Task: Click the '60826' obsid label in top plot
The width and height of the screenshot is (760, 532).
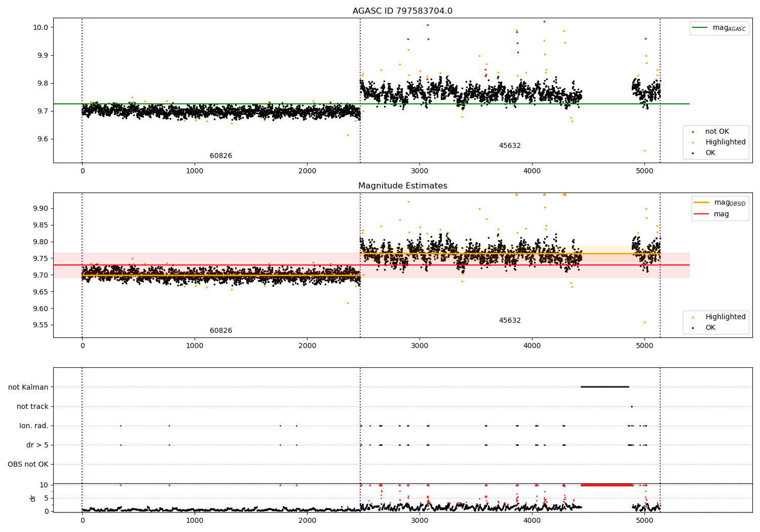Action: tap(221, 156)
